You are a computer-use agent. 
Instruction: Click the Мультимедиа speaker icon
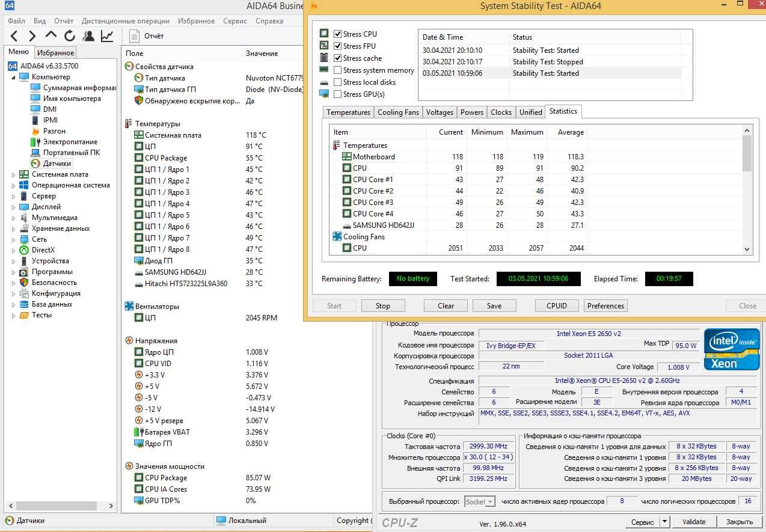coord(24,218)
